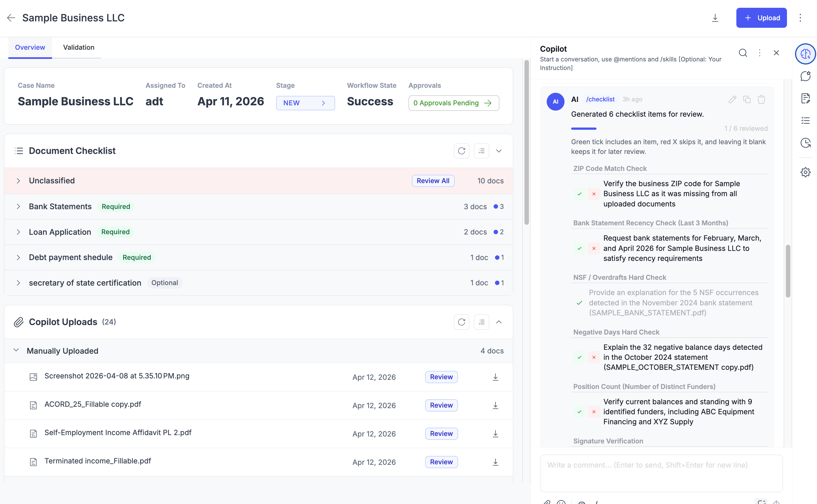Open the NEW stage dropdown

pyautogui.click(x=305, y=103)
